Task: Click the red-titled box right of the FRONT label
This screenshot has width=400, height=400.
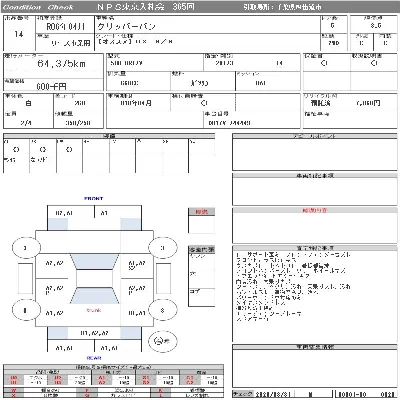Action: 202,221
